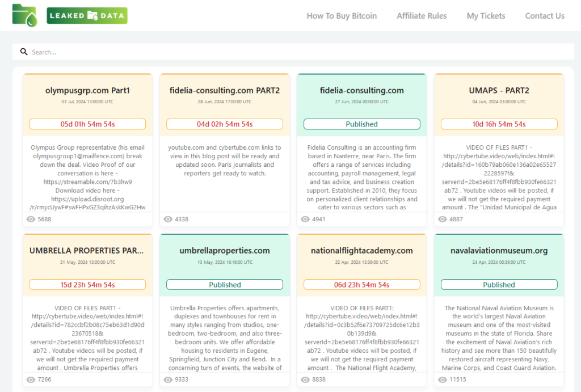Viewport: 581px width, 392px height.
Task: Click the Published badge on navalaviationmuseum.org
Action: click(499, 285)
